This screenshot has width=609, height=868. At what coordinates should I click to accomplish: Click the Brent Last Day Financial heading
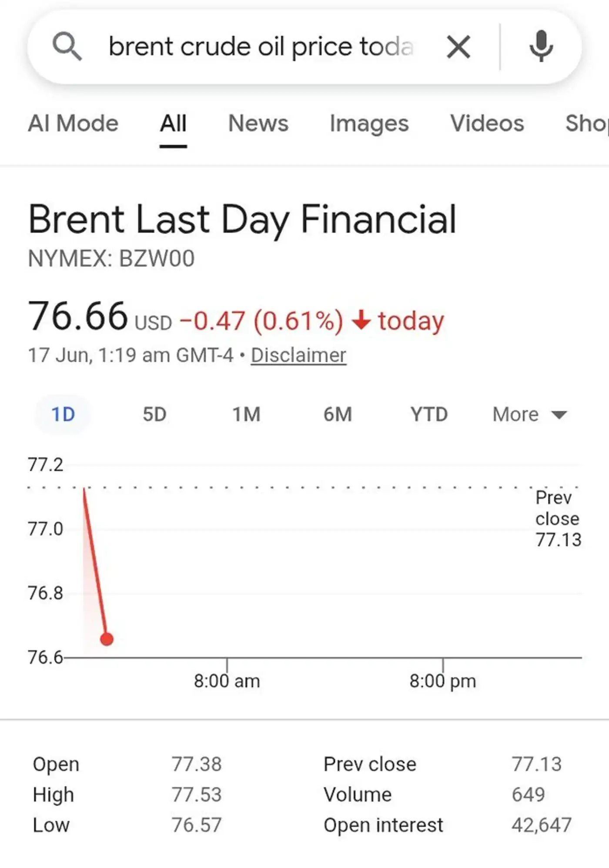coord(242,220)
